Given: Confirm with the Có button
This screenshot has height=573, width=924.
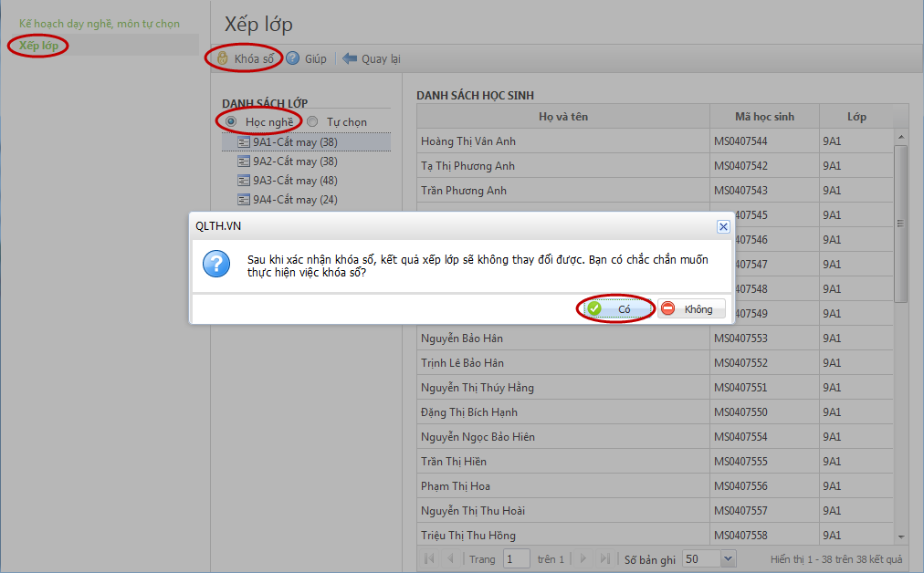Looking at the screenshot, I should pyautogui.click(x=616, y=308).
